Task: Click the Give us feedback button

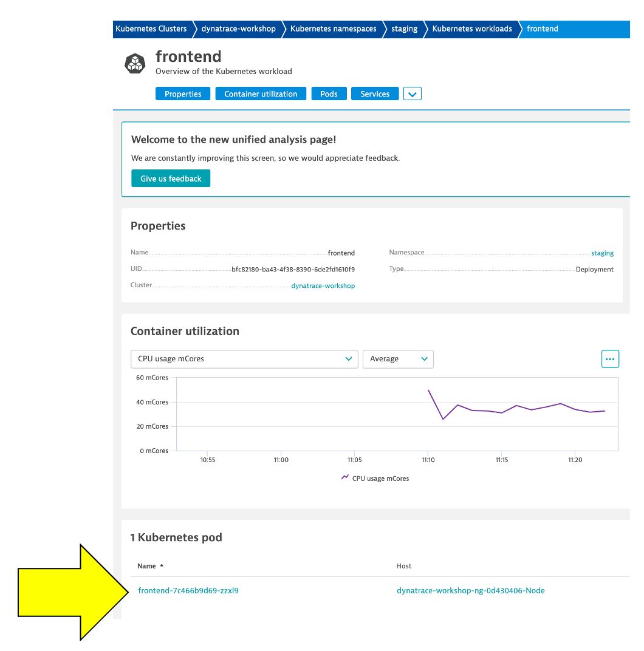Action: [171, 179]
